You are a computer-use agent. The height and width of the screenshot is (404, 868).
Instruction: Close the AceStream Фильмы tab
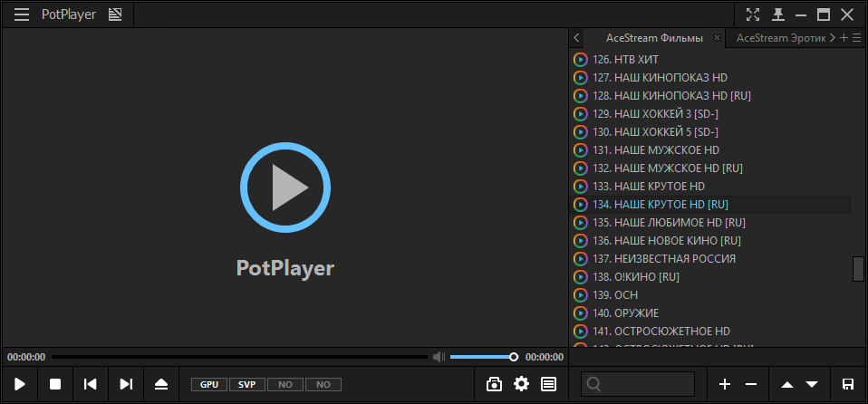pos(717,38)
